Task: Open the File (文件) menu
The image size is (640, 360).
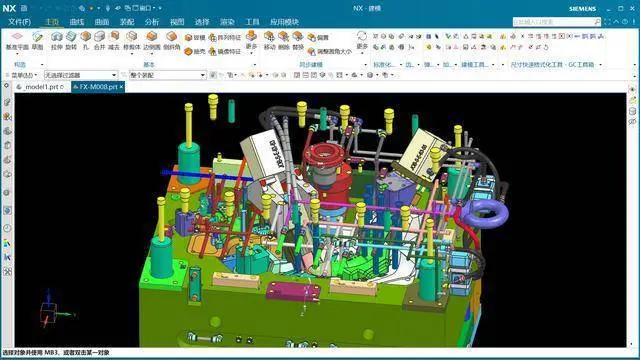Action: coord(20,22)
